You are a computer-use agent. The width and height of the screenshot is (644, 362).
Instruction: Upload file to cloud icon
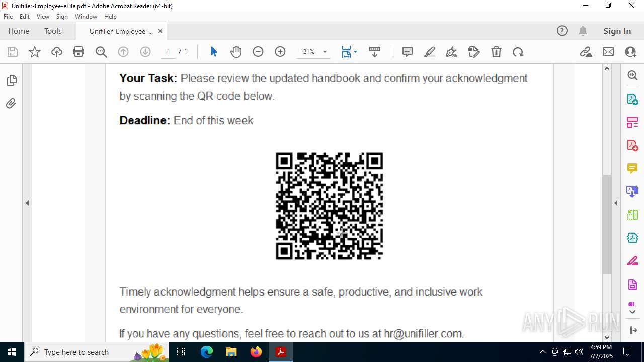(57, 52)
